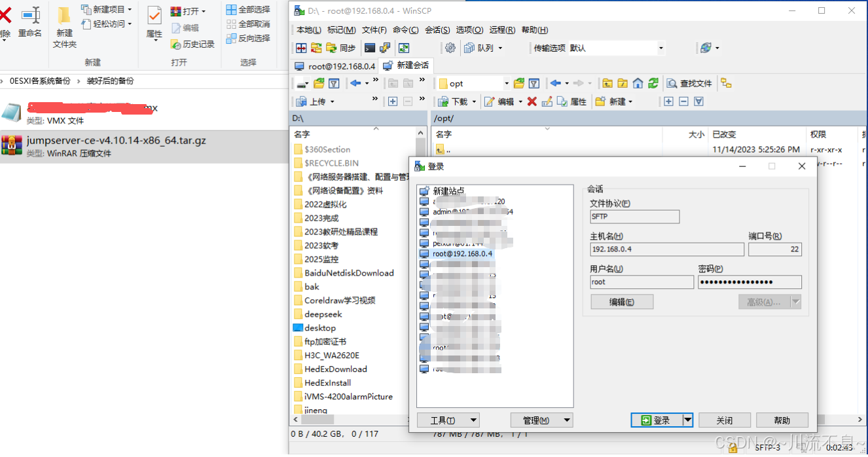The width and height of the screenshot is (868, 457).
Task: Open the 管理 dropdown in login dialog
Action: pos(541,420)
